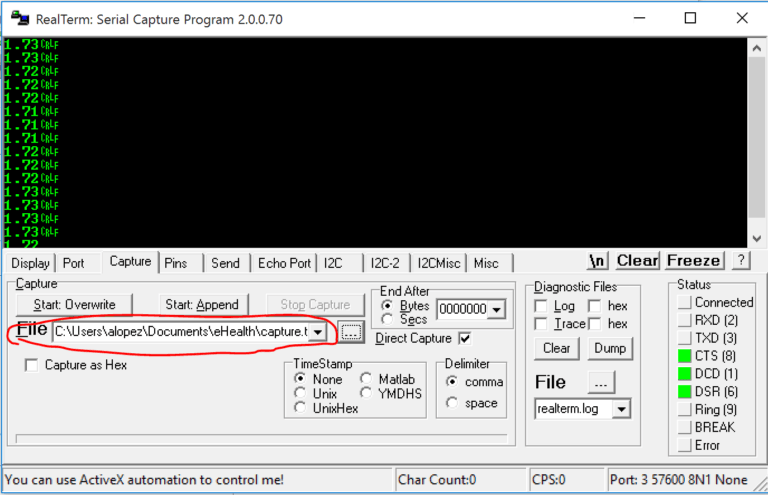This screenshot has height=495, width=768.
Task: Switch to the Display tab
Action: 30,263
